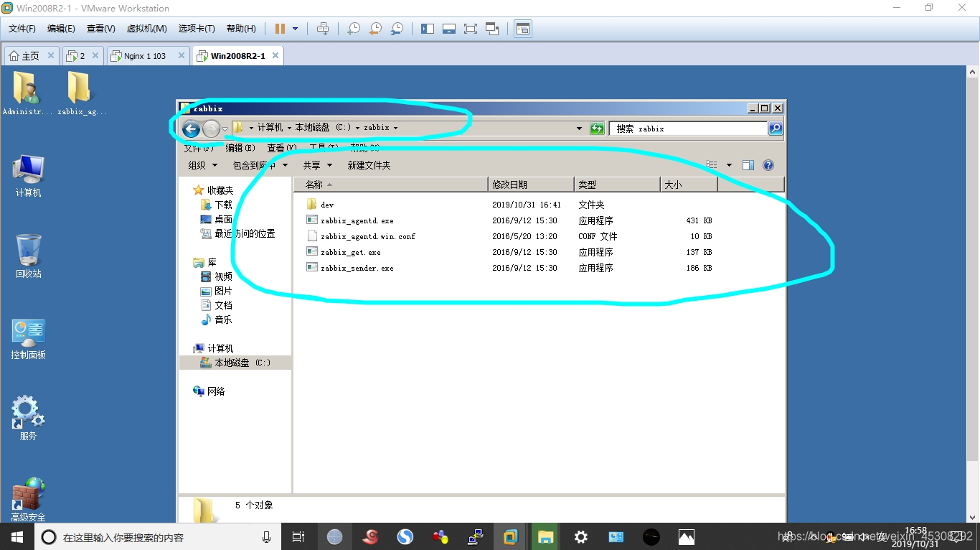Viewport: 980px width, 550px height.
Task: Toggle VMware thumbnail bar view icon
Action: point(449,29)
